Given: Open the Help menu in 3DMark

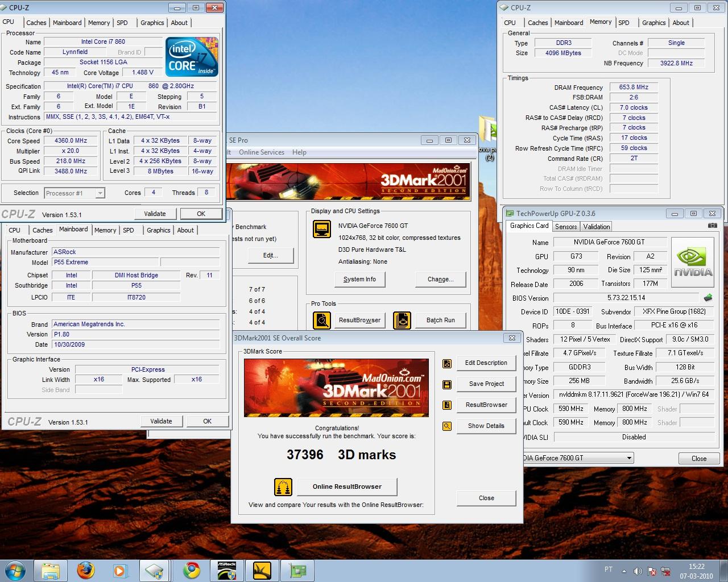Looking at the screenshot, I should click(x=299, y=152).
